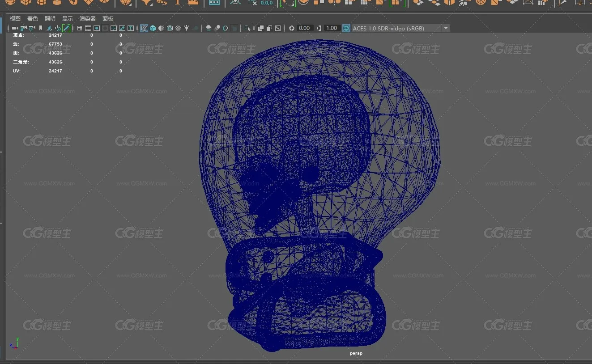Toggle the Film Gate display
The width and height of the screenshot is (592, 364).
88,28
